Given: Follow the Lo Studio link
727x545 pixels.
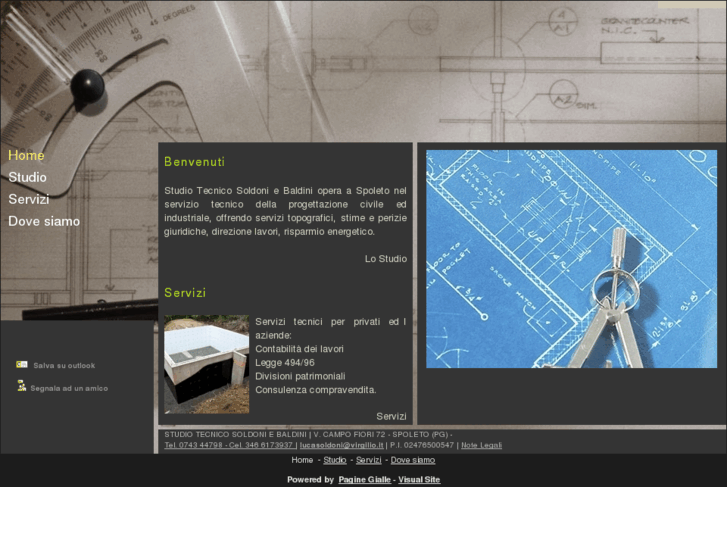Looking at the screenshot, I should tap(386, 259).
